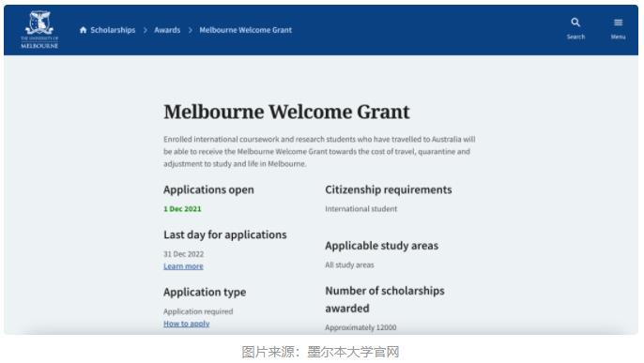Viewport: 644px width, 363px height.
Task: Click Melbourne Welcome Grant breadcrumb
Action: click(x=246, y=30)
